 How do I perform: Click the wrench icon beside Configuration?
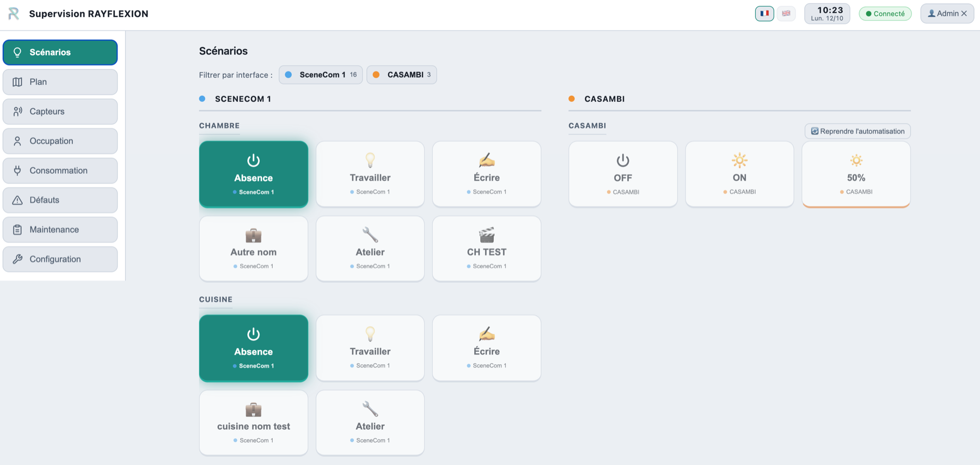click(x=17, y=259)
